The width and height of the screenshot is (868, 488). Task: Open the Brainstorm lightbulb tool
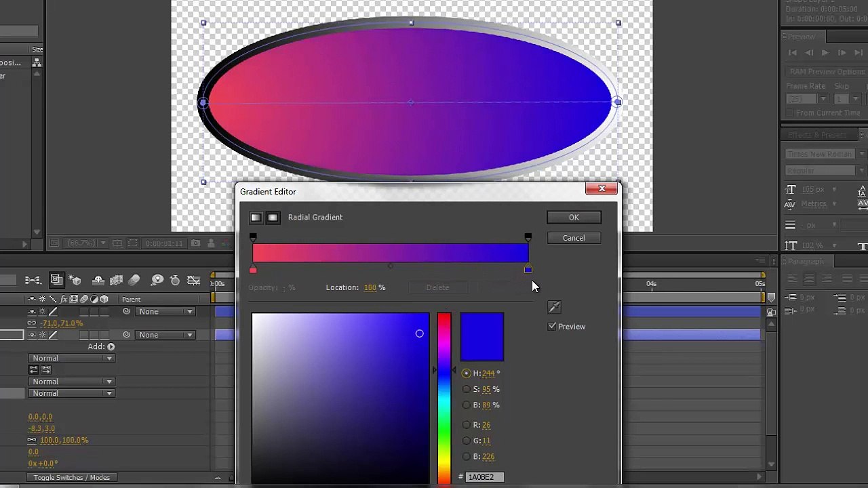tap(157, 280)
